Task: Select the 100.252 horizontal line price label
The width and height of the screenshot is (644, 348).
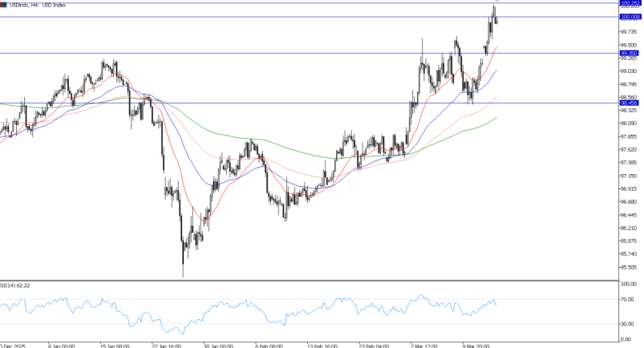Action: (x=630, y=3)
